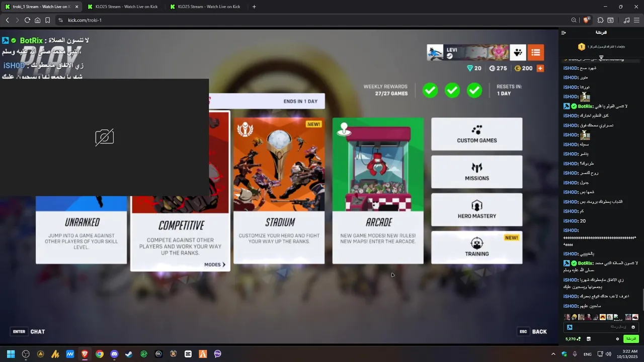Click the first weekly reward green checkmark
644x362 pixels.
[x=430, y=90]
